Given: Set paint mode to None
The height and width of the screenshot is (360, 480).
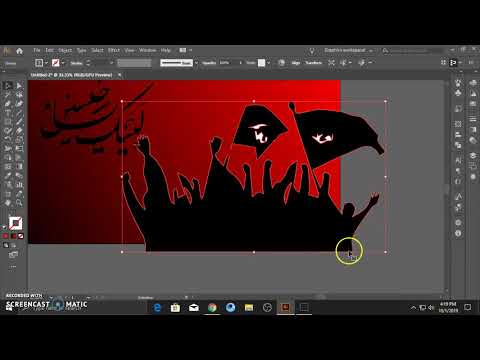Looking at the screenshot, I should [21, 236].
